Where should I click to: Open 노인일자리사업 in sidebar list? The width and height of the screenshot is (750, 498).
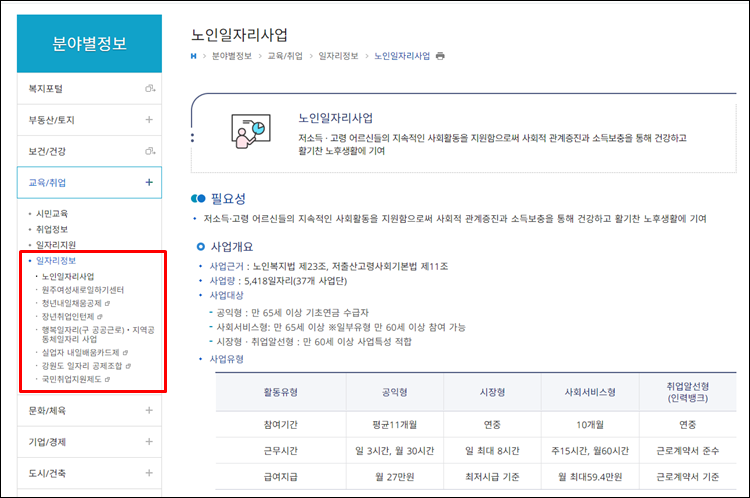tap(68, 277)
